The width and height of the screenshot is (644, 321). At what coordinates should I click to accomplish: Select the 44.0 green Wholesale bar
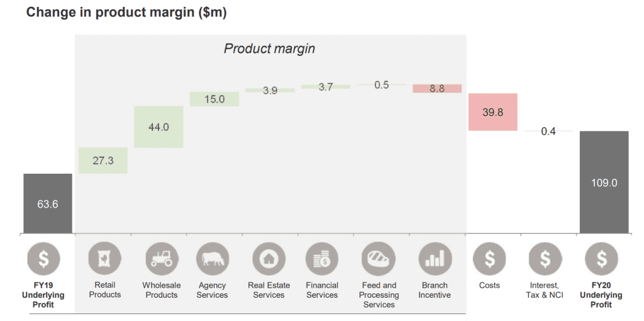[x=158, y=127]
